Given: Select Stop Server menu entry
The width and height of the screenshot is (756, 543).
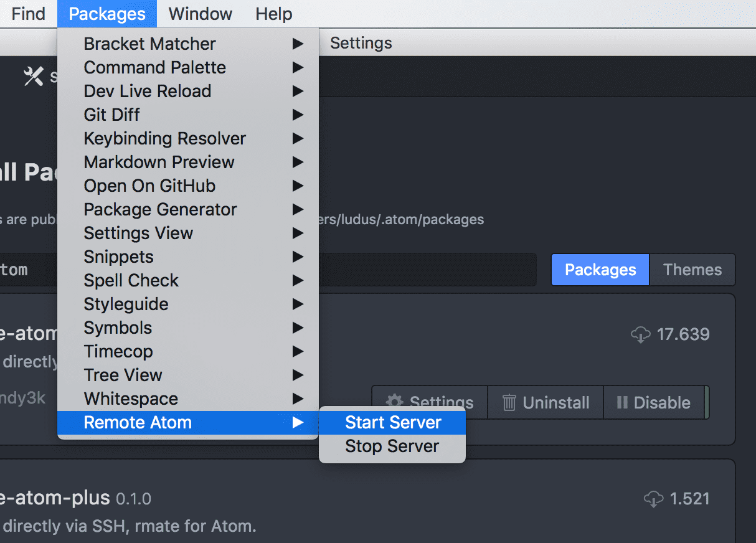Looking at the screenshot, I should tap(392, 446).
